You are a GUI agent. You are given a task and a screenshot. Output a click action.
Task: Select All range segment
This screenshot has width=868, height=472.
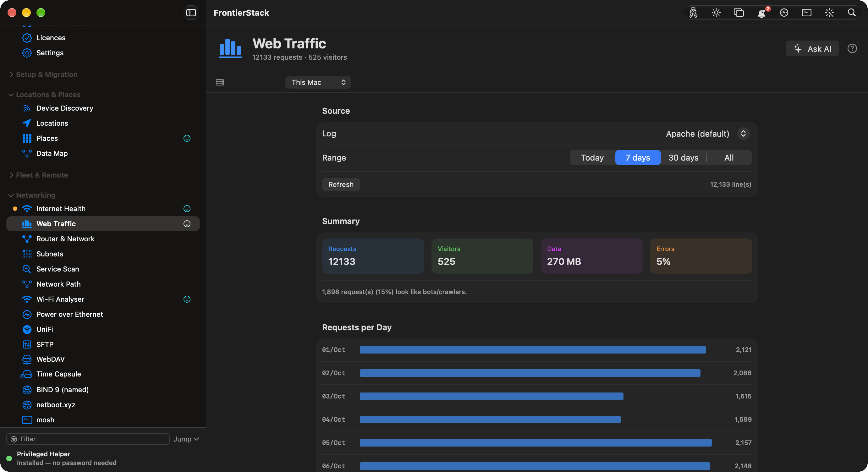point(729,157)
